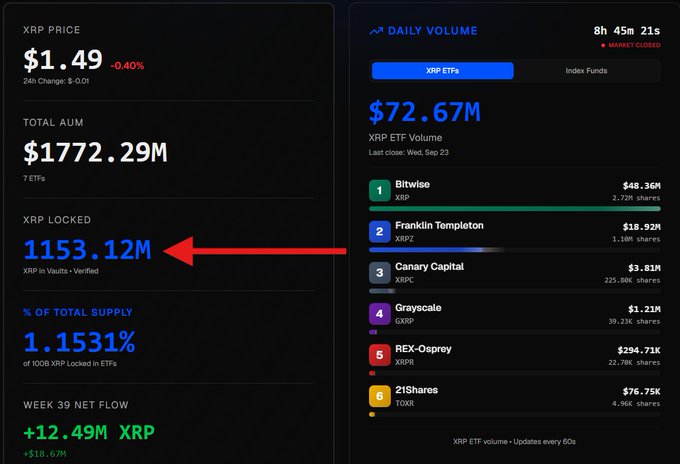Screen dimensions: 680x464
Task: Click the -0.40% price change
Action: tap(127, 66)
